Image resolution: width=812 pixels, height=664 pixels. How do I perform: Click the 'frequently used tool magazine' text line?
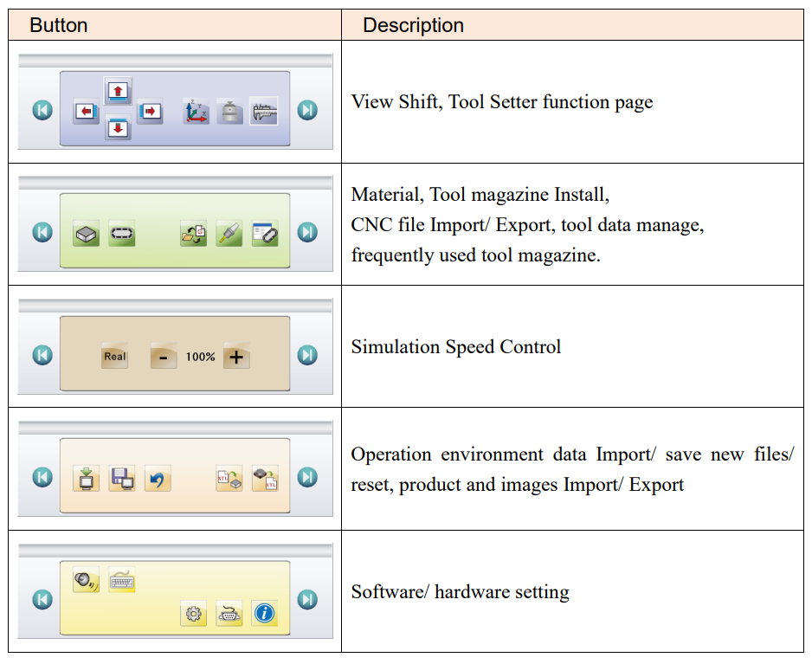475,255
